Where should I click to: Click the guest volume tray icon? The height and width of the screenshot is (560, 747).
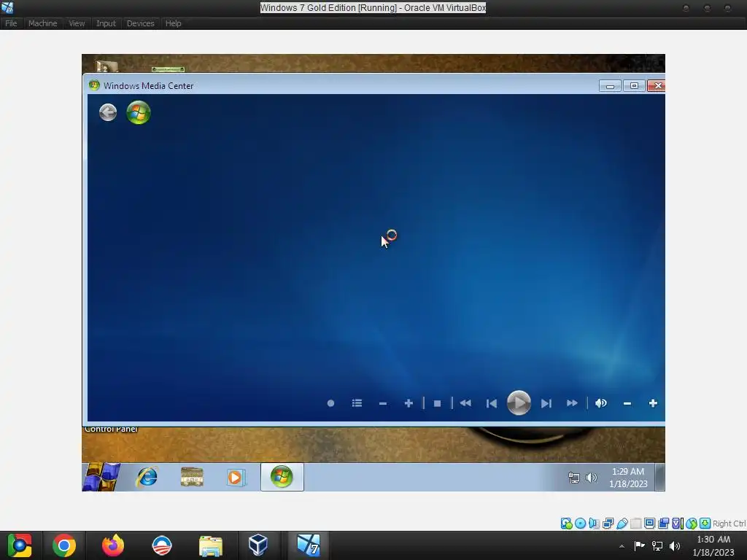591,477
